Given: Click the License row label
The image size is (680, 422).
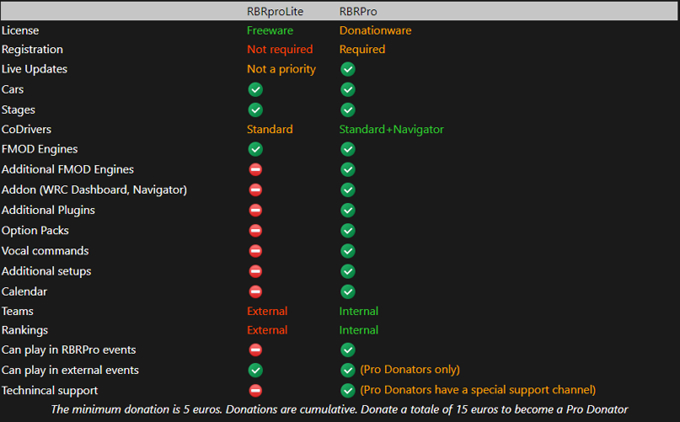Looking at the screenshot, I should pos(20,30).
